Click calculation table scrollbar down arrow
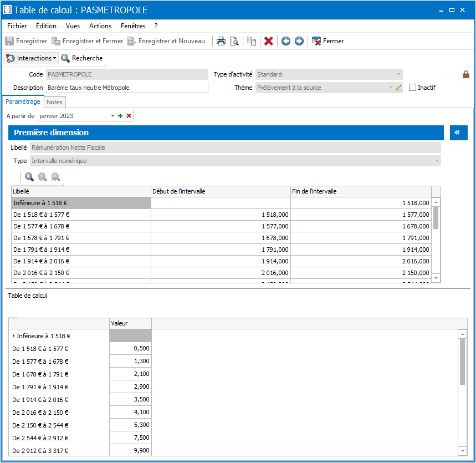The image size is (476, 463). click(462, 451)
